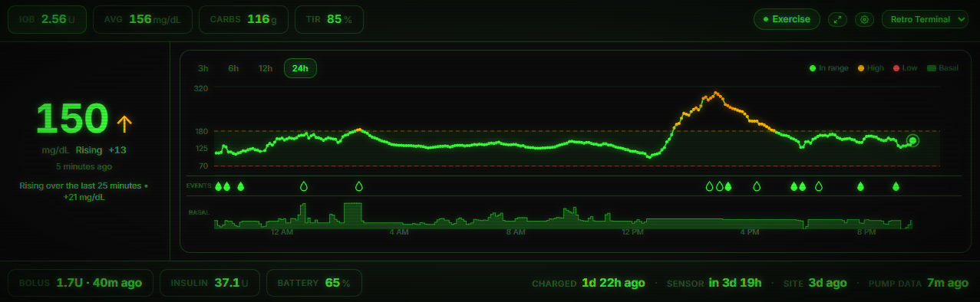This screenshot has width=980, height=302.
Task: Click the INSULIN 37.1 U pill
Action: 210,283
